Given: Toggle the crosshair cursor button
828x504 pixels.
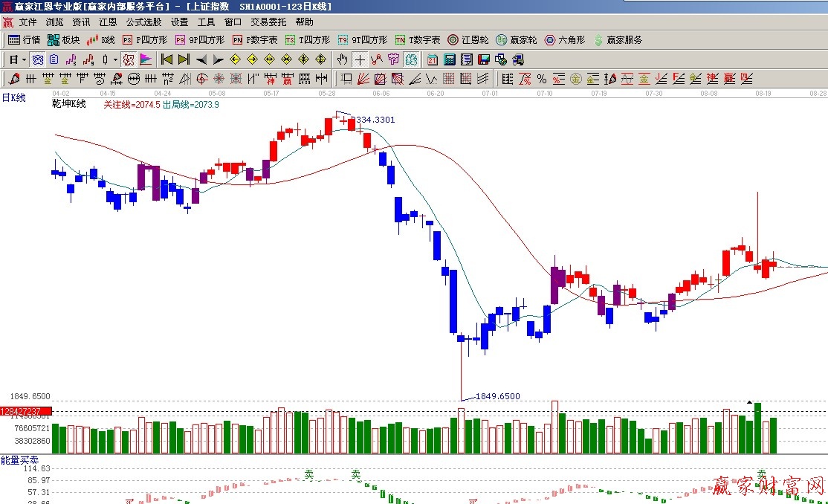Looking at the screenshot, I should (x=360, y=59).
